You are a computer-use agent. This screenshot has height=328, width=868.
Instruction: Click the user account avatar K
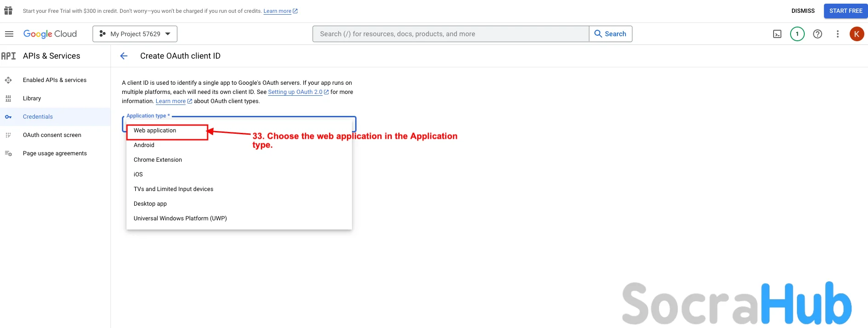(857, 34)
